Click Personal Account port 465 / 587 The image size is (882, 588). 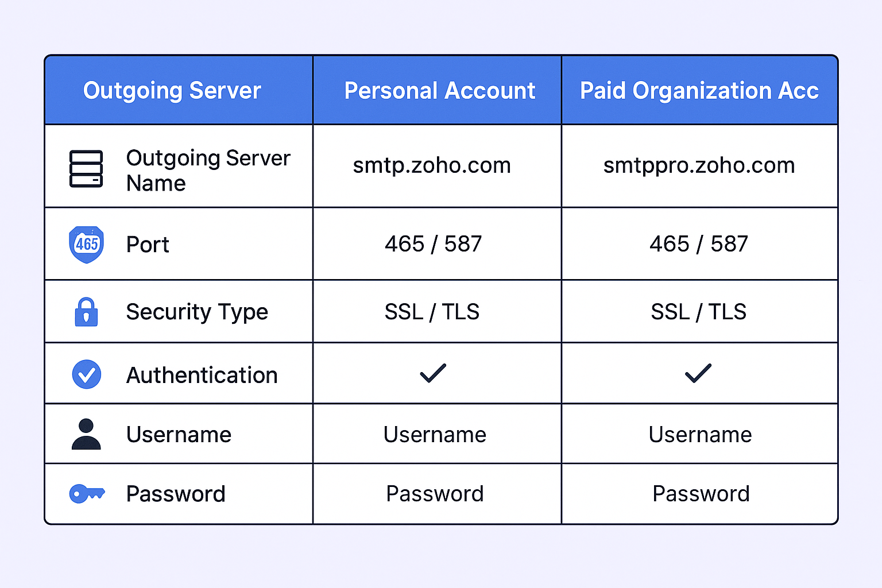(x=433, y=244)
